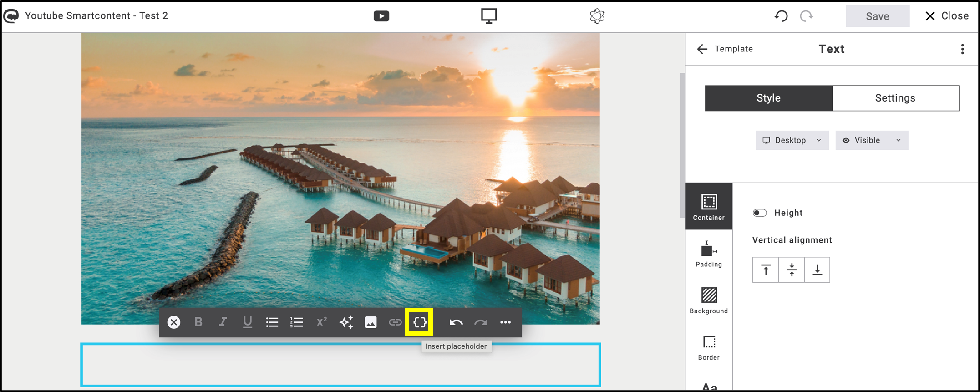Align content vertically to middle
This screenshot has width=980, height=392.
pos(792,270)
